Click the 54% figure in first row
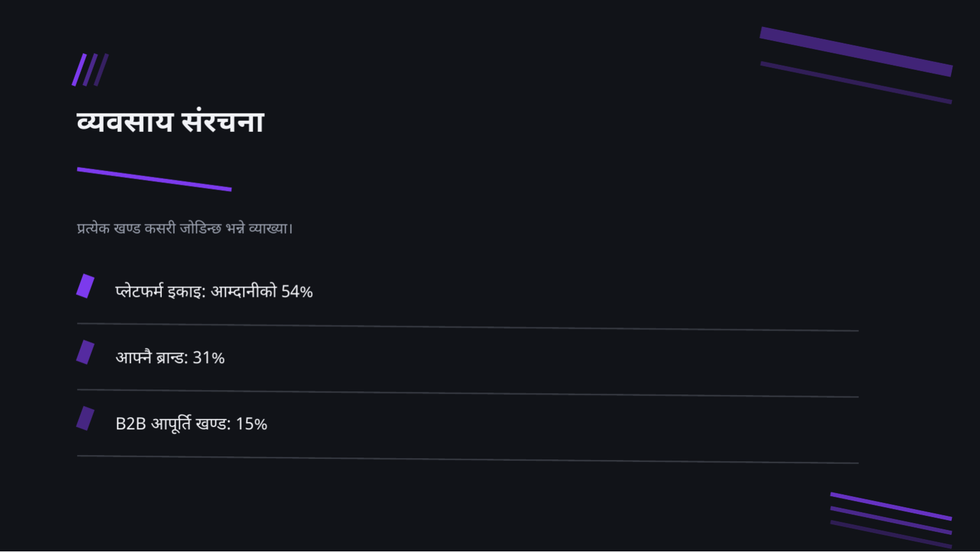Screen dimensions: 980x552 click(297, 291)
